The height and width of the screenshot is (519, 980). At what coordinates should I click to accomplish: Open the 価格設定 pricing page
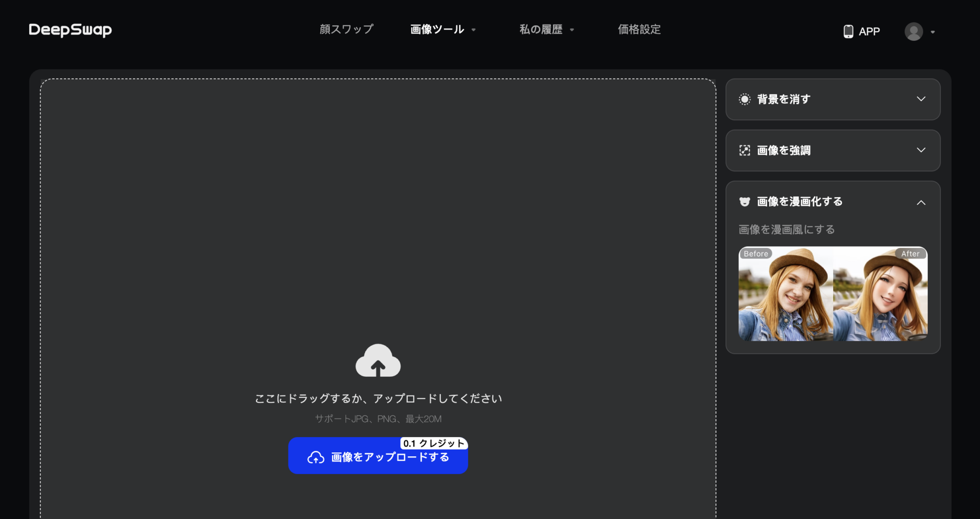640,29
